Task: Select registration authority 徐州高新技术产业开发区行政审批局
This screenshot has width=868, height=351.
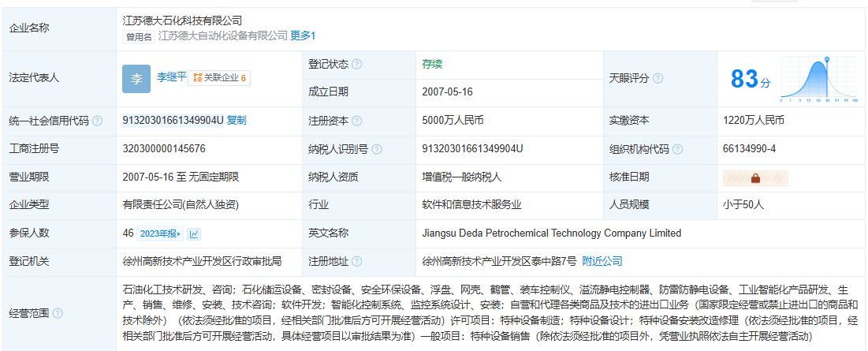Action: point(202,261)
